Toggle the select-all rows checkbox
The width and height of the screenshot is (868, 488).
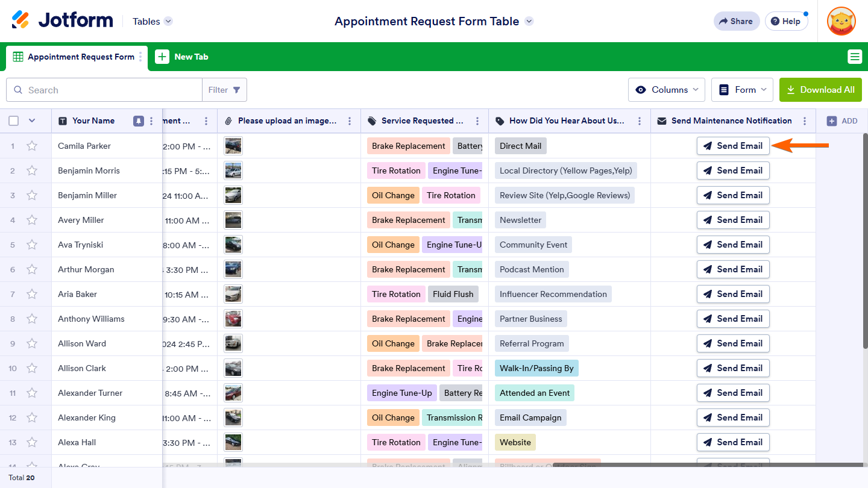tap(14, 120)
